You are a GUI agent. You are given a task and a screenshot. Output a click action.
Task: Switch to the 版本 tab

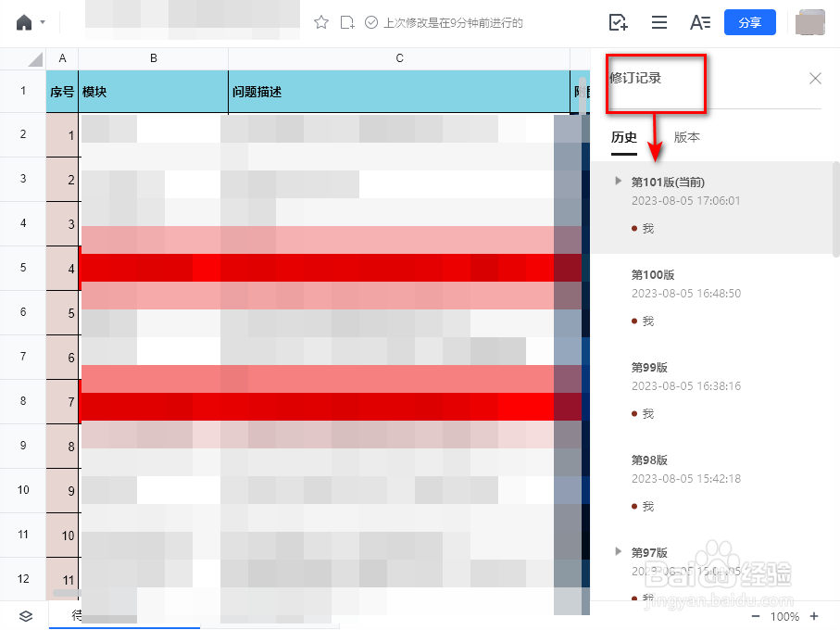[x=685, y=136]
